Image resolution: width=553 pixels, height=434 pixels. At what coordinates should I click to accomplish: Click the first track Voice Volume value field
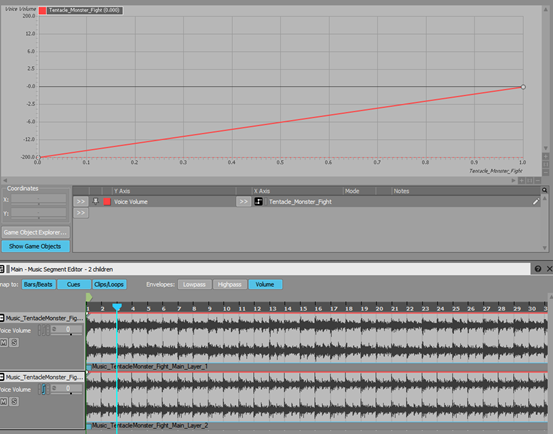pos(67,329)
